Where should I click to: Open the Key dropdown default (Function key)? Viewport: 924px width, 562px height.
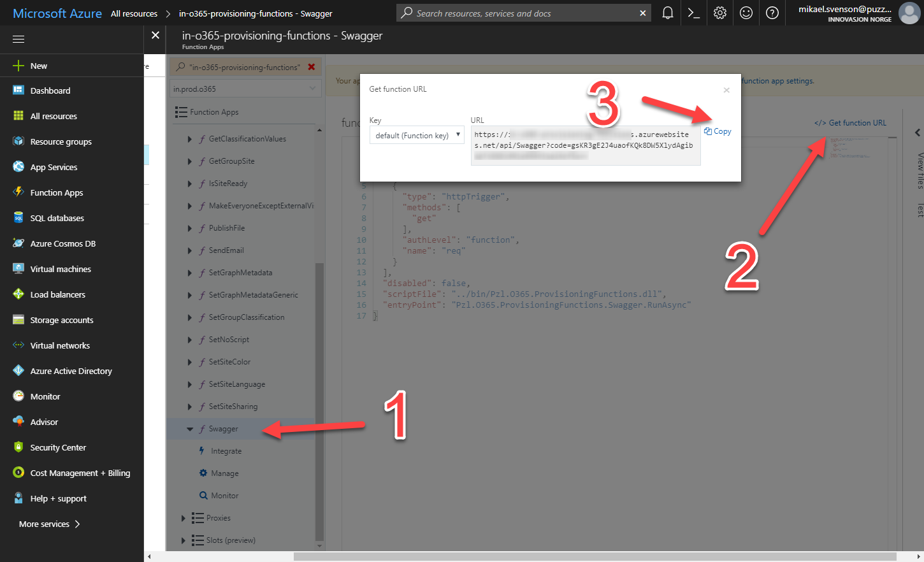(x=417, y=135)
